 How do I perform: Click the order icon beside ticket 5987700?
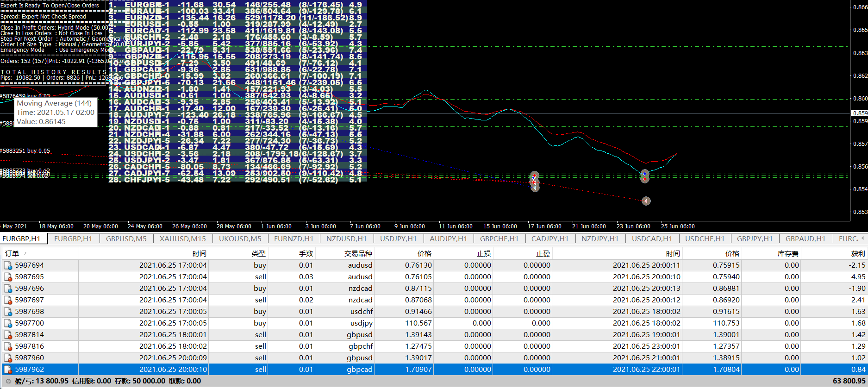[8, 323]
